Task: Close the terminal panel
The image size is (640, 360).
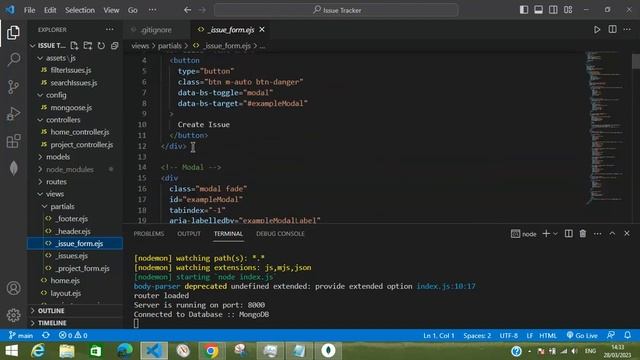Action: pos(627,233)
